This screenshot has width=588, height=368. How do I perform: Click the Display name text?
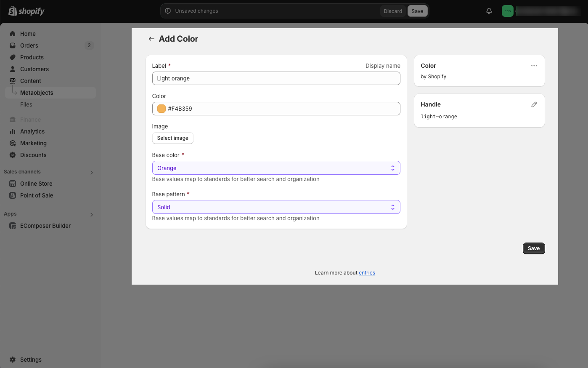tap(383, 66)
